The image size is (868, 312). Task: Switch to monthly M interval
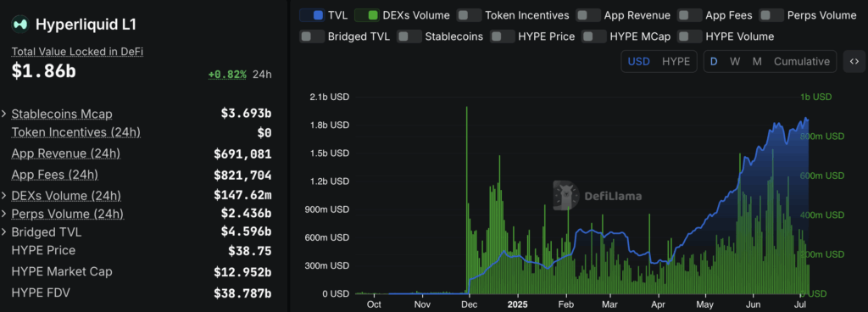point(757,61)
